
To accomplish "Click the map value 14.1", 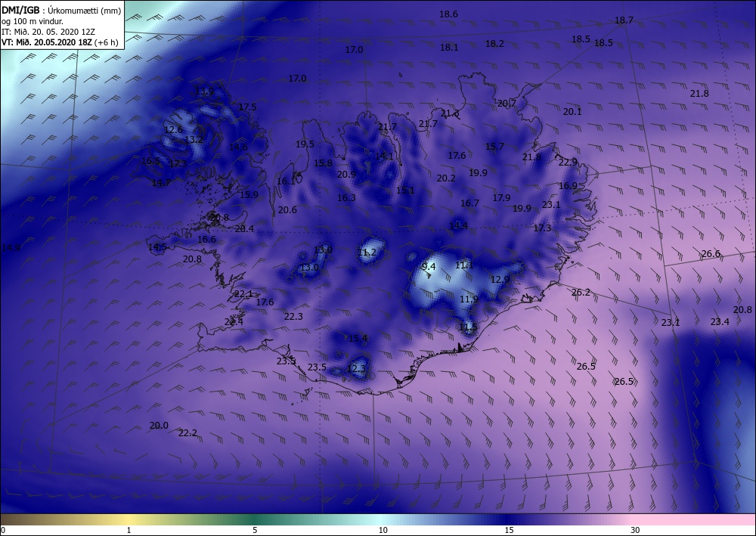I will point(384,156).
